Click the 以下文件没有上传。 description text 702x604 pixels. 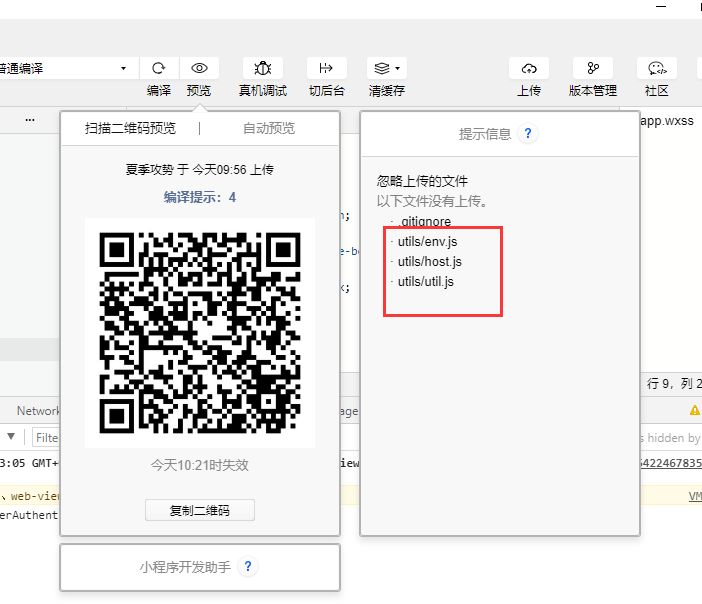click(x=432, y=201)
